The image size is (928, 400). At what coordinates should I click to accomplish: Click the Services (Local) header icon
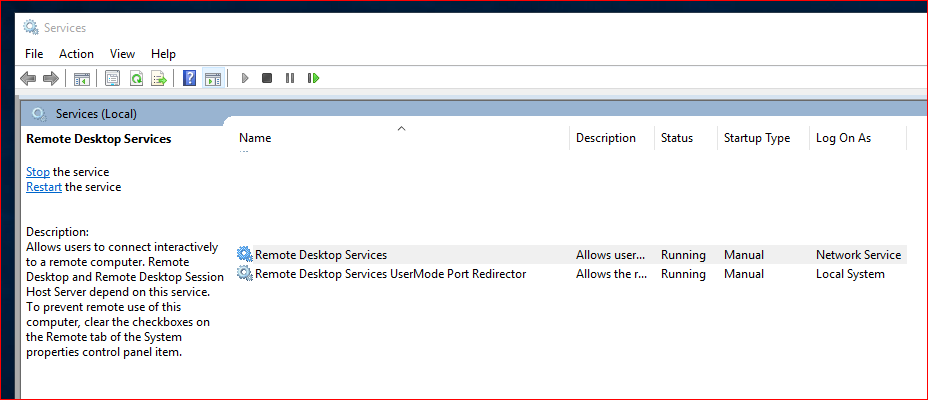click(x=39, y=114)
